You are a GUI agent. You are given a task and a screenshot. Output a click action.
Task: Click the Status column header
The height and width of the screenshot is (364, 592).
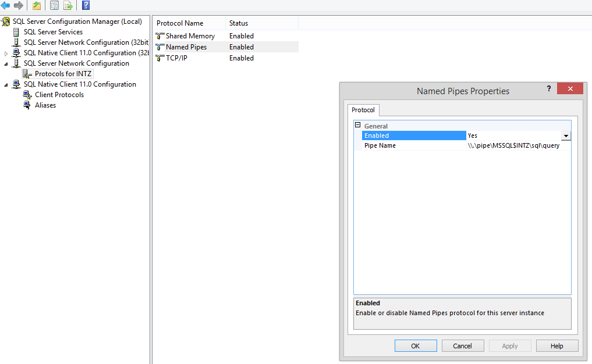coord(261,23)
